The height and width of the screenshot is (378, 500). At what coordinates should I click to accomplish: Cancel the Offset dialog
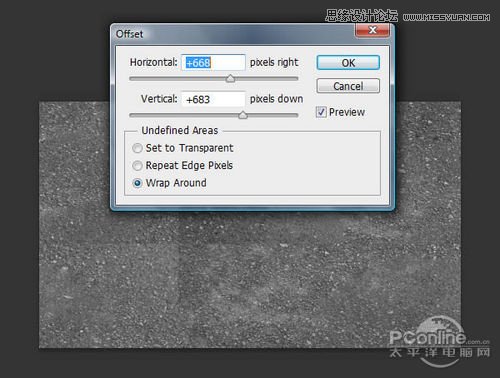click(348, 86)
